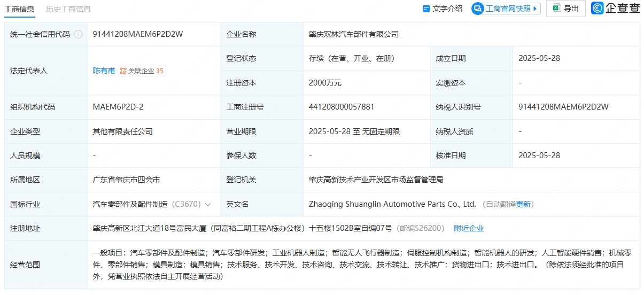644x295 pixels.
Task: Click company name 肇庆双林汽车部件有限公司
Action: pos(354,34)
